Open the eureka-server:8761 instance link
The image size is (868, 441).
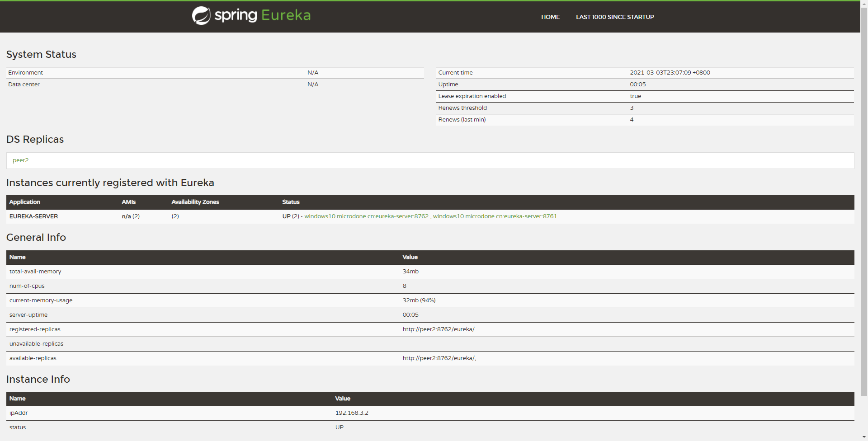click(495, 216)
